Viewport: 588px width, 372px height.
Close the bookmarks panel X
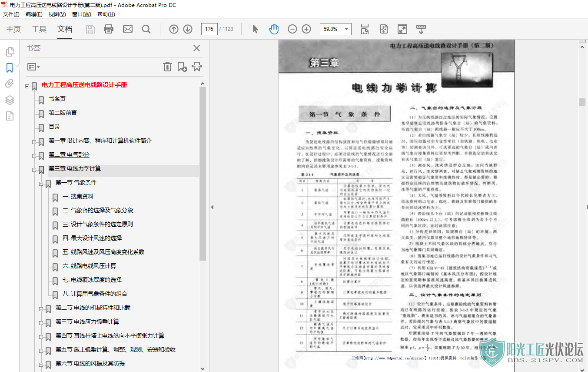[x=196, y=48]
